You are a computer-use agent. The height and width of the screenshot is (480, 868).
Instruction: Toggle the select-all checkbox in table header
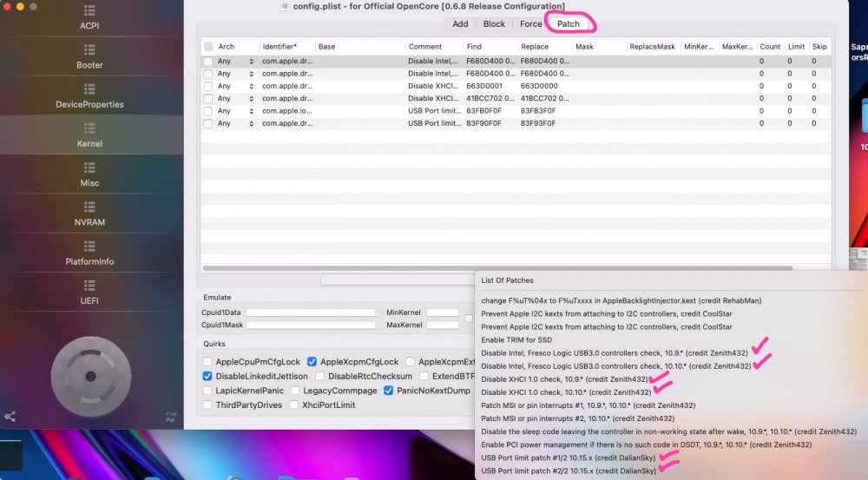pyautogui.click(x=208, y=47)
